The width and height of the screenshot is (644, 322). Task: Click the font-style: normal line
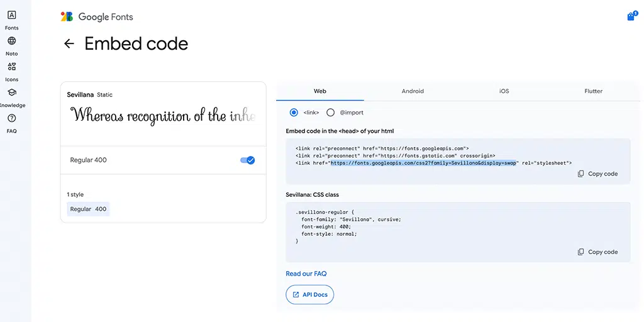coord(329,234)
